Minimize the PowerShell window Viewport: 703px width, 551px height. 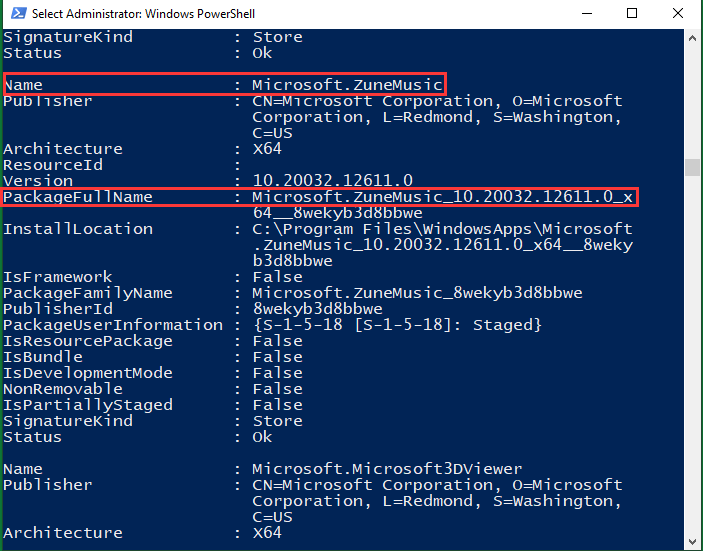point(587,13)
